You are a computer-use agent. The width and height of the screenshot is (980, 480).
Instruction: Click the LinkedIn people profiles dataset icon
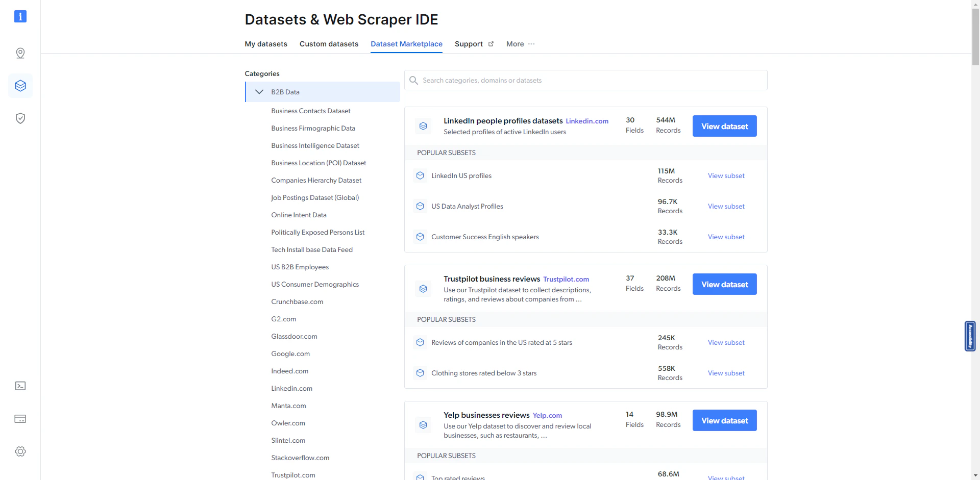point(423,126)
